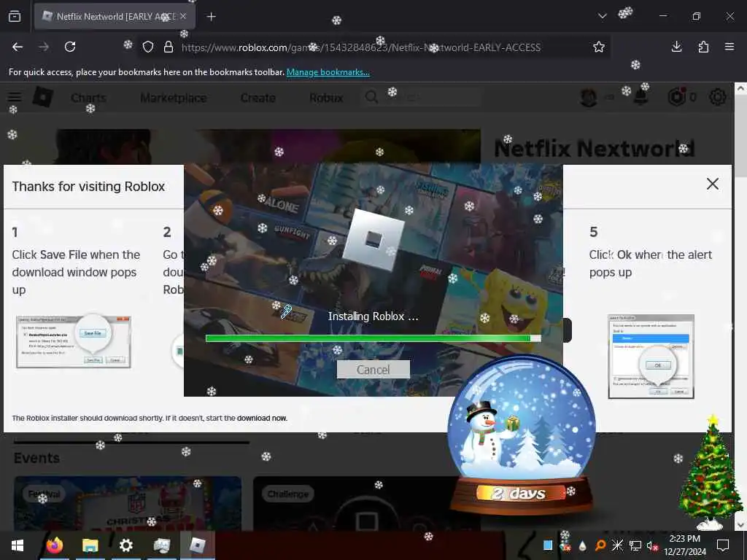Open Settings from the taskbar

click(125, 545)
